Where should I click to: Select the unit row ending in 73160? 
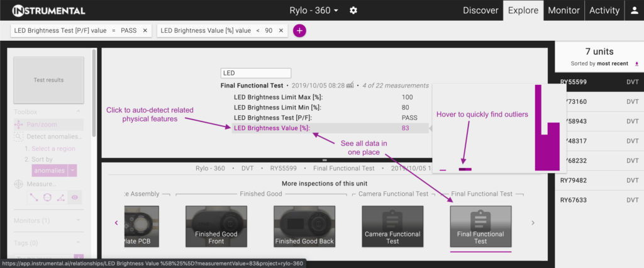(599, 101)
